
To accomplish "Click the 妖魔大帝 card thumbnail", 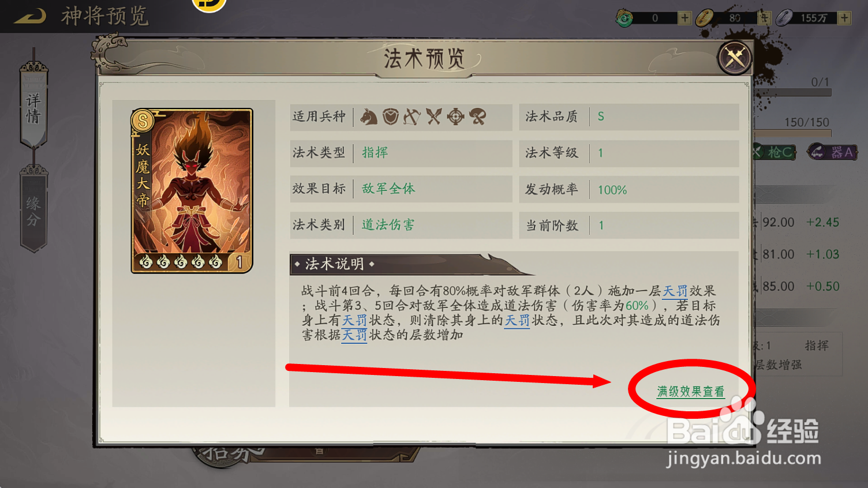I will 192,190.
